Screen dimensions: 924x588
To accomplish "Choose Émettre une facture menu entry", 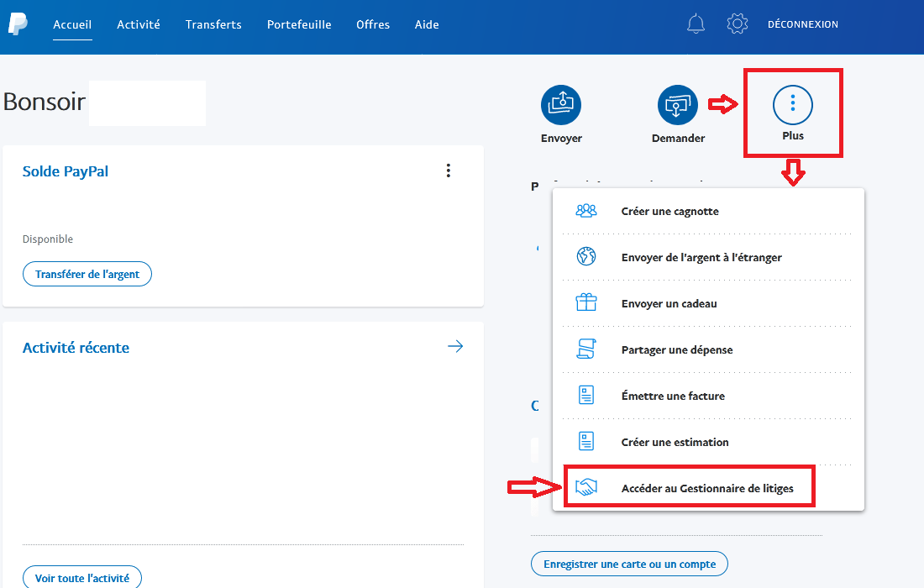I will (x=673, y=396).
